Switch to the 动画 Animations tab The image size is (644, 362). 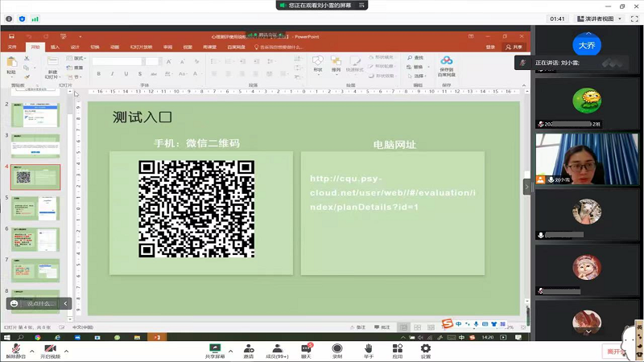click(114, 47)
